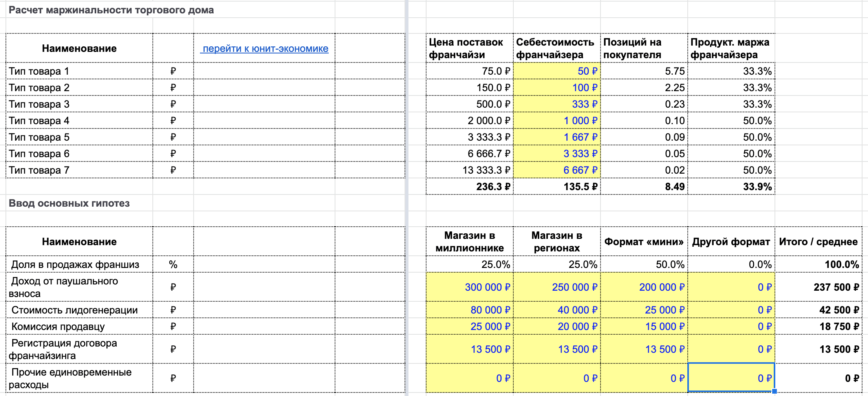This screenshot has height=396, width=868.
Task: Select the yellow cost cell '3 333 ₽'
Action: [x=557, y=154]
